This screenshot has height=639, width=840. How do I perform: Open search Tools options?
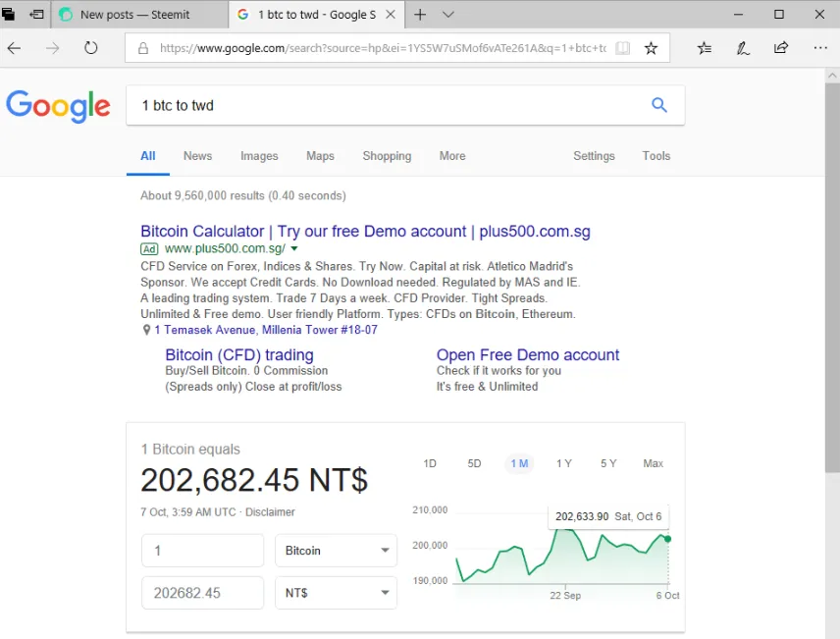(656, 156)
